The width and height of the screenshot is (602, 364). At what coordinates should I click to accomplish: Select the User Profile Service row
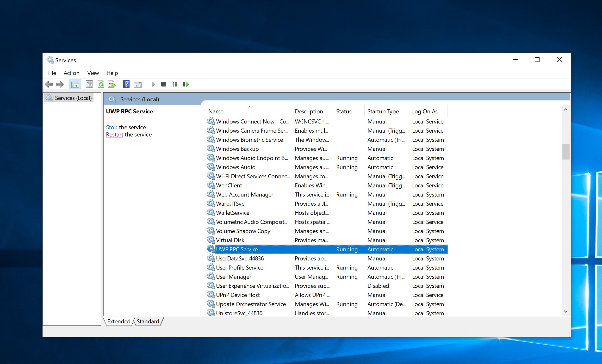coord(327,267)
